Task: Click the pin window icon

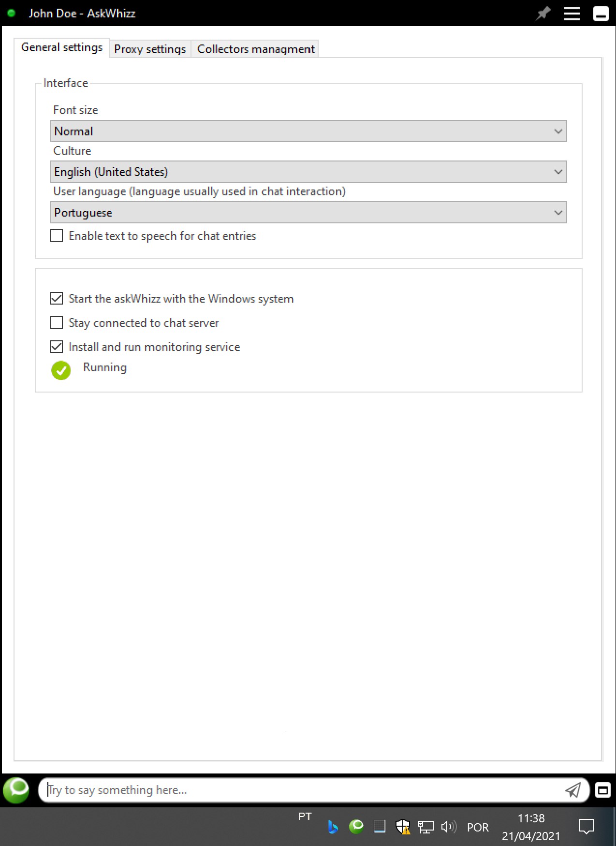Action: pos(543,13)
